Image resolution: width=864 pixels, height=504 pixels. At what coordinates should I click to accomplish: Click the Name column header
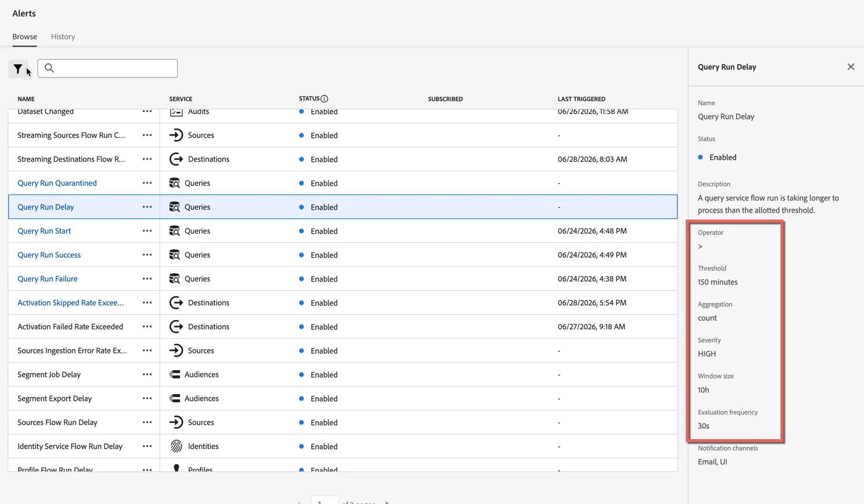(26, 99)
